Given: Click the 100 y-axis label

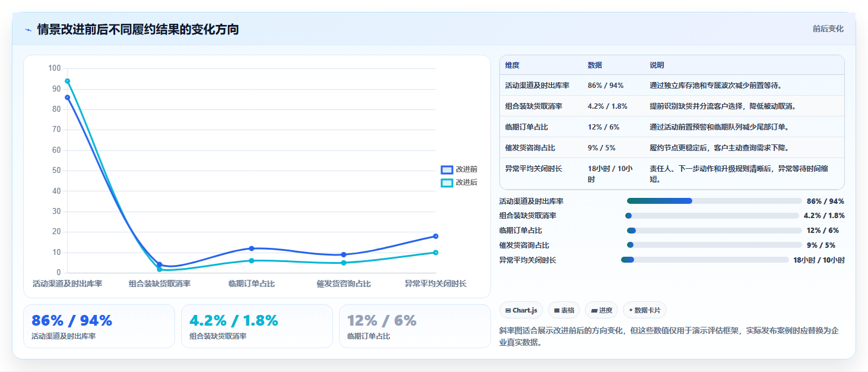Looking at the screenshot, I should point(55,68).
